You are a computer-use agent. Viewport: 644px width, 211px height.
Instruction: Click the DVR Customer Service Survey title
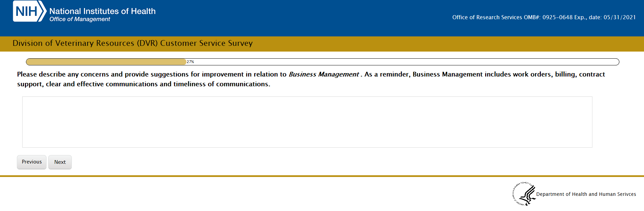pos(133,43)
